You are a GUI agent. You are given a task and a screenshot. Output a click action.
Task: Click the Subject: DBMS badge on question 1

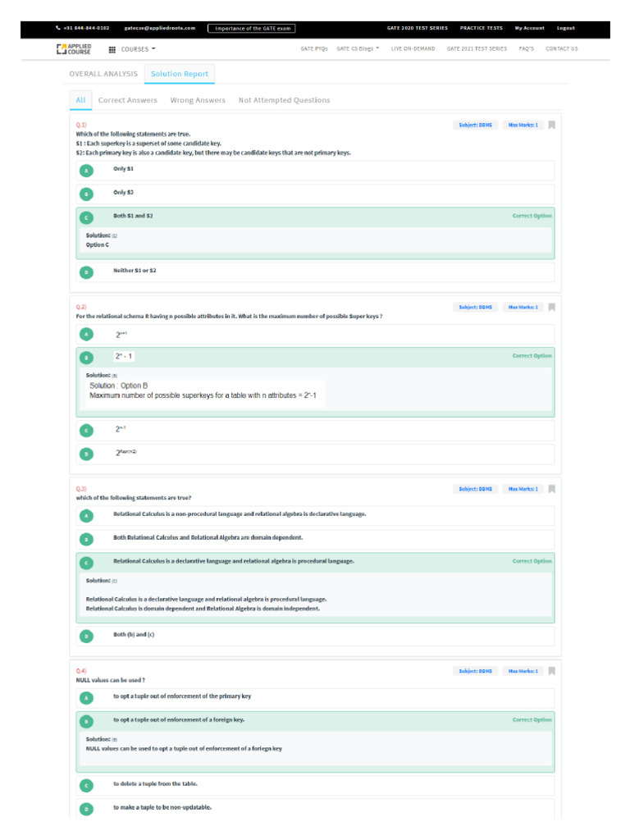click(x=475, y=126)
